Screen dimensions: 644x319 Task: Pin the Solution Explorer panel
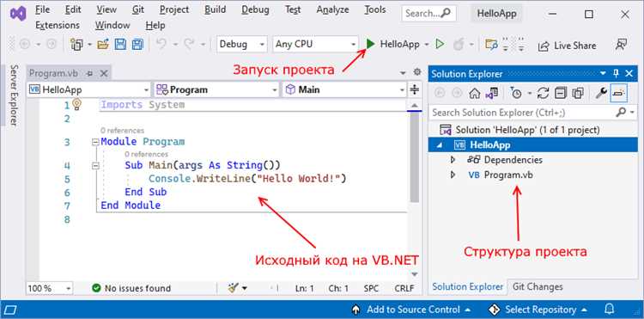tap(616, 74)
